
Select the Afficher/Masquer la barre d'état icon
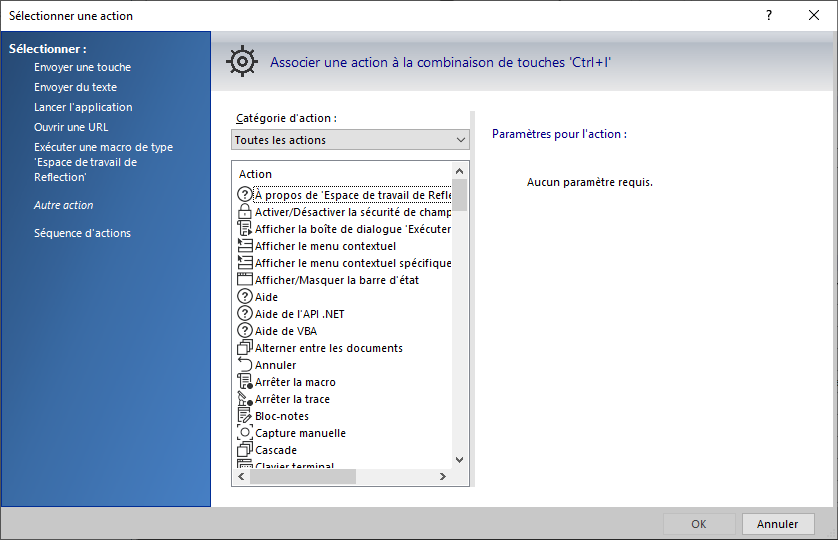pos(244,279)
